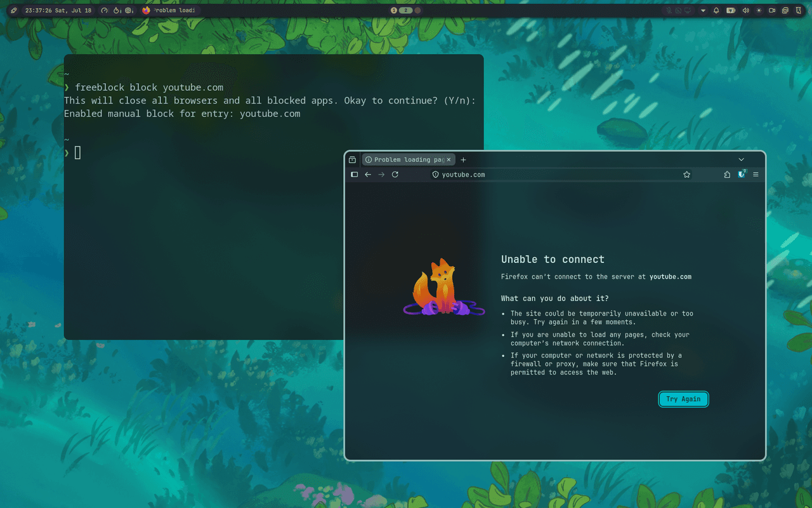Select the 'Problem loading page' tab
The image size is (812, 508).
tap(408, 160)
